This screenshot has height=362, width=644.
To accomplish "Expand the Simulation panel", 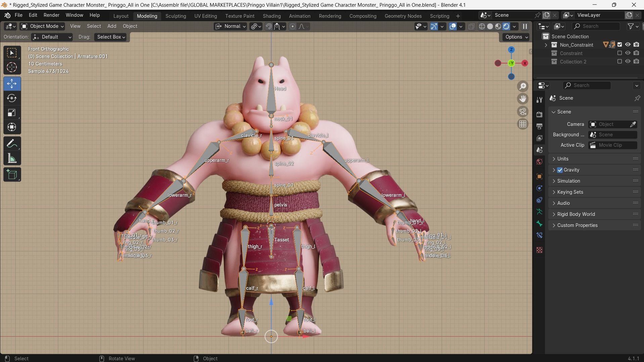I will coord(594,181).
